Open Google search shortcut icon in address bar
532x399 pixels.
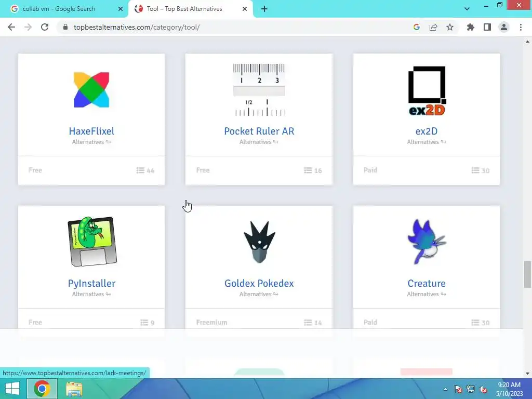(x=416, y=27)
